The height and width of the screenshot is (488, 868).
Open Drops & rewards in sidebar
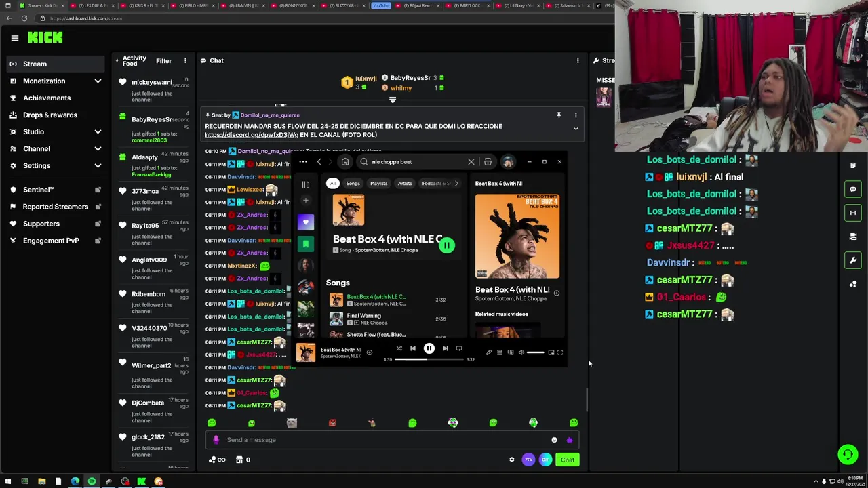pos(54,115)
